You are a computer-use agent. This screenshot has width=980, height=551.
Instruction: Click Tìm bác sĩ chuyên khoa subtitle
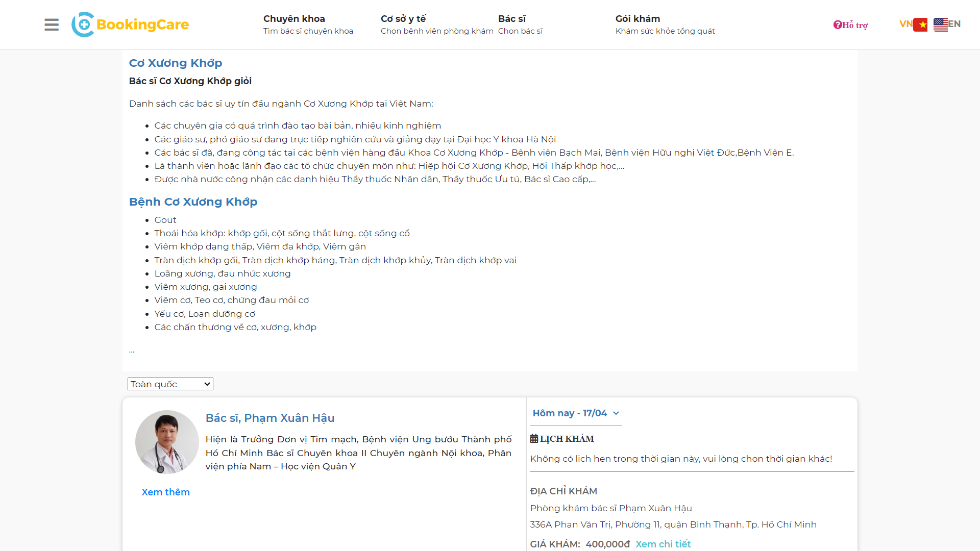tap(308, 31)
